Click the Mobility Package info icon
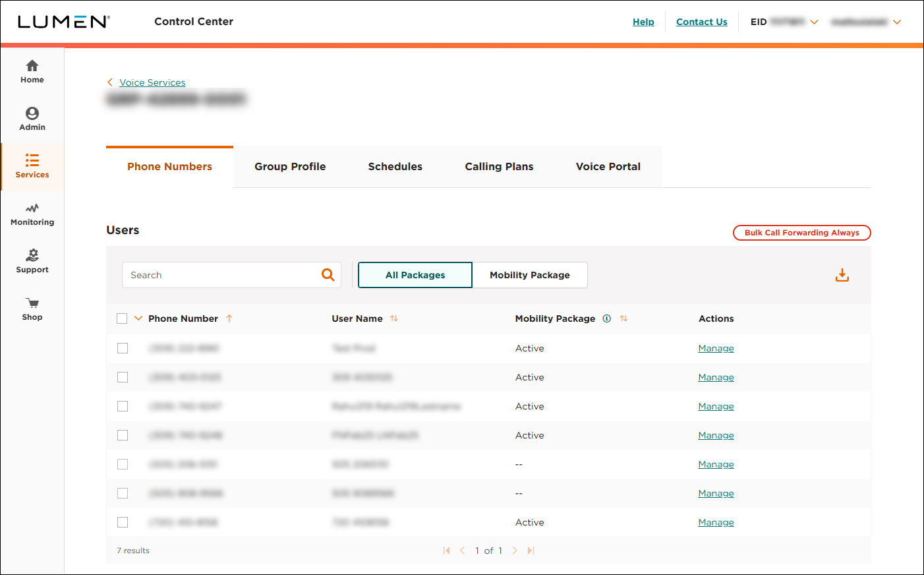 [x=606, y=318]
